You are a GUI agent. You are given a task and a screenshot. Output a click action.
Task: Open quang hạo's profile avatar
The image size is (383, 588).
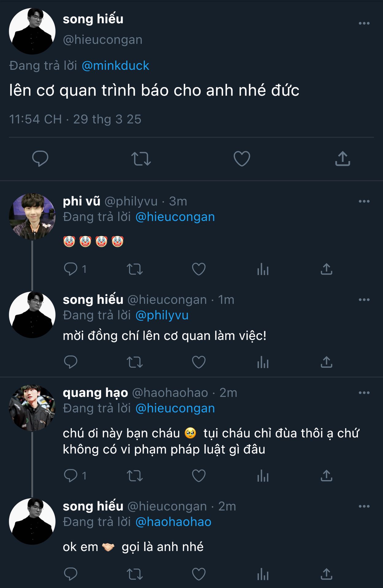[32, 408]
